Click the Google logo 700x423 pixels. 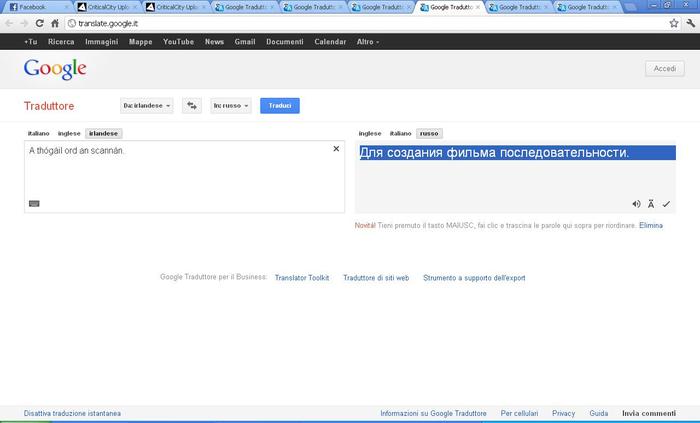click(55, 69)
